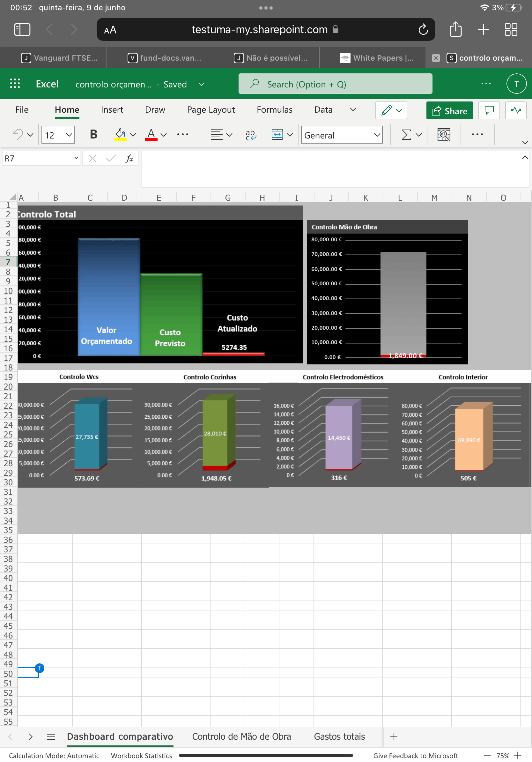Open Controlo de Mão de Obra sheet
This screenshot has height=762, width=532.
(241, 736)
